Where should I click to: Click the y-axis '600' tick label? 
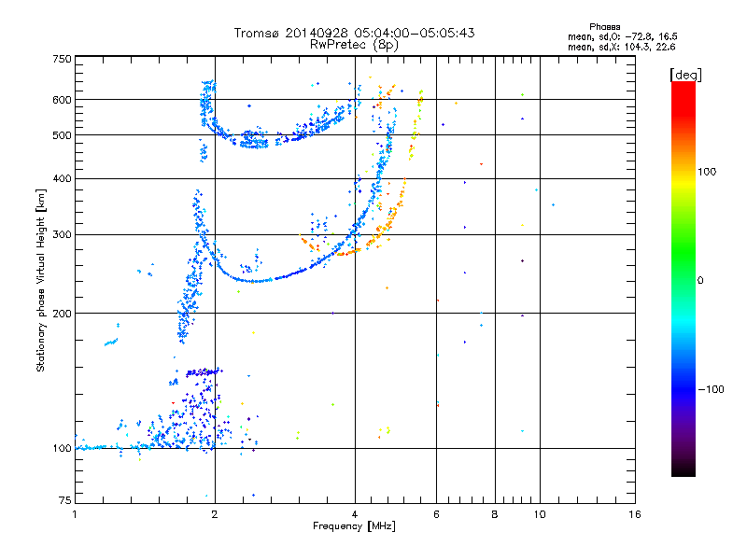[x=62, y=100]
